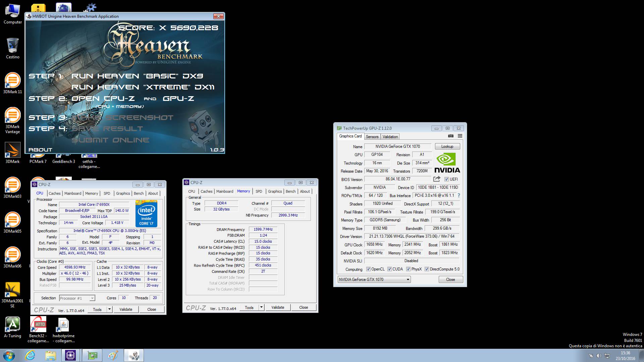The width and height of the screenshot is (644, 362).
Task: Click the Intel Core i7 logo in CPU-Z
Action: pos(146,214)
